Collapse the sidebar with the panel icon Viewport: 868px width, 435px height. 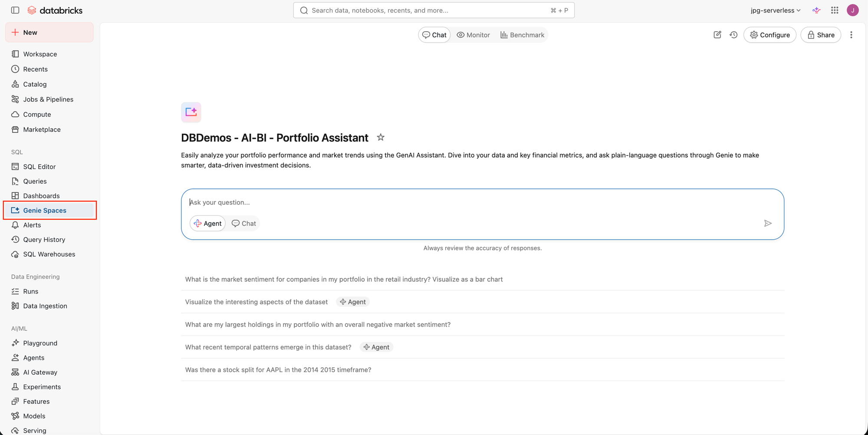tap(15, 10)
